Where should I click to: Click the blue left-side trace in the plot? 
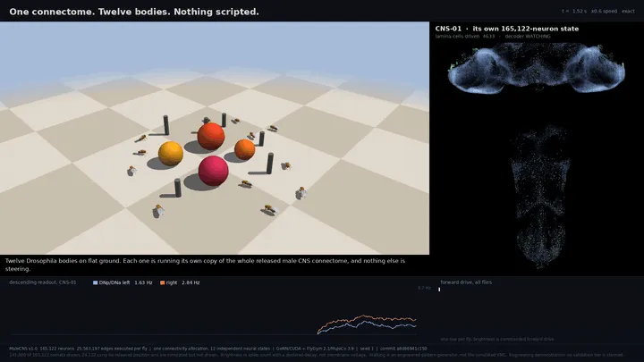[366, 324]
